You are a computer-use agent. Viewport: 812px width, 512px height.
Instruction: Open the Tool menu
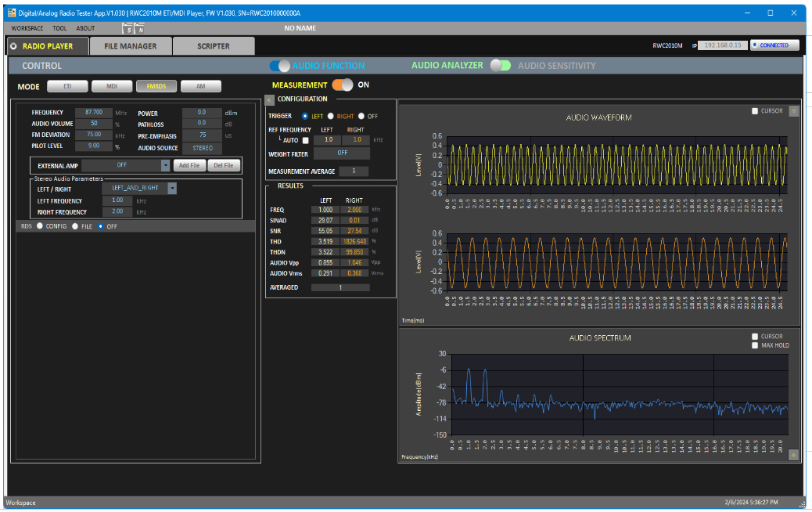59,28
